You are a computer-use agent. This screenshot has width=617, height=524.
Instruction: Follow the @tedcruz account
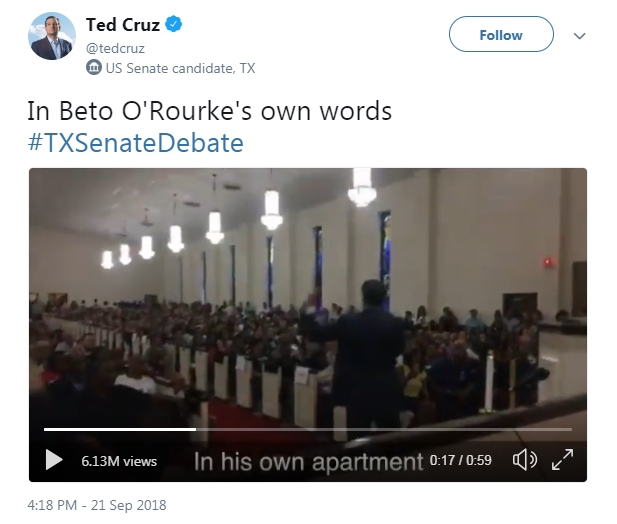click(x=501, y=34)
